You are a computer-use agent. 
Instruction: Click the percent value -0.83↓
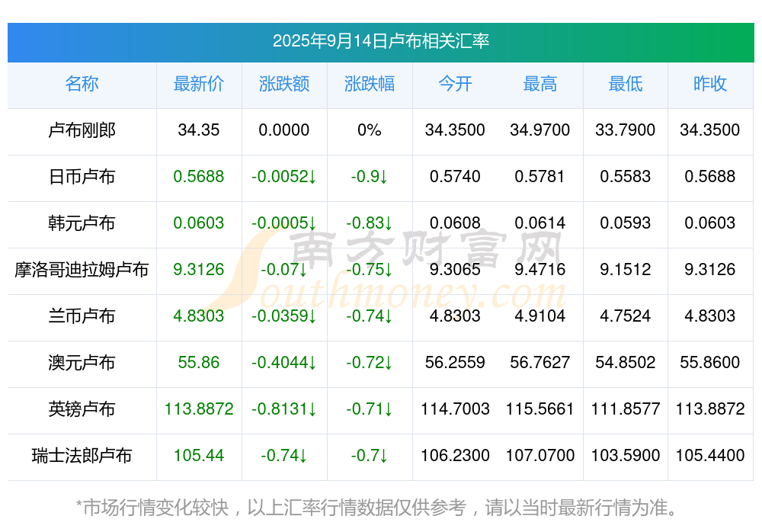(370, 223)
